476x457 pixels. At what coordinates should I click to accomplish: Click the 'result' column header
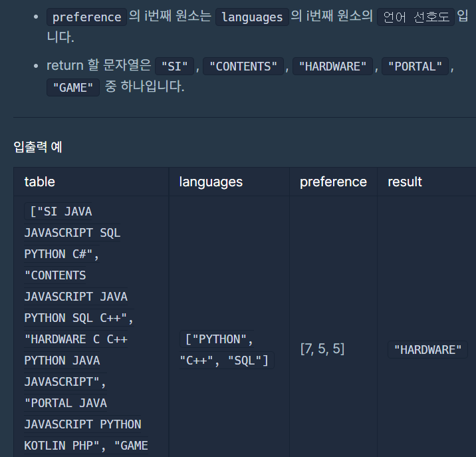(405, 182)
